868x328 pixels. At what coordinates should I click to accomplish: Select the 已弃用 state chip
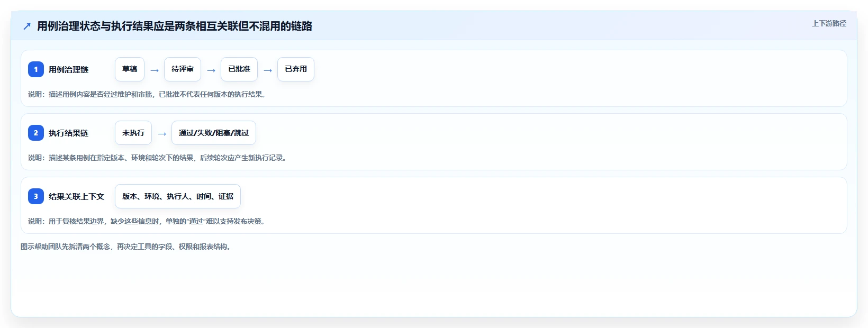click(296, 69)
